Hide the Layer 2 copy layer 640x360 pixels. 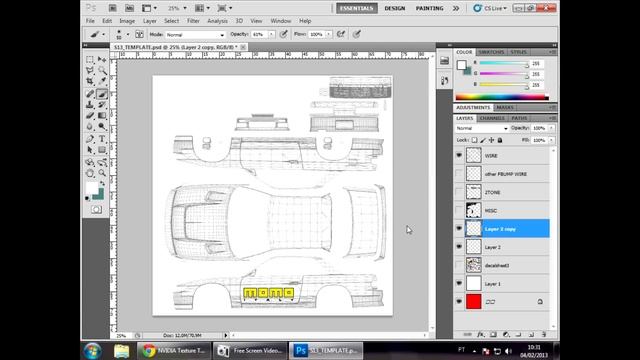pos(459,229)
